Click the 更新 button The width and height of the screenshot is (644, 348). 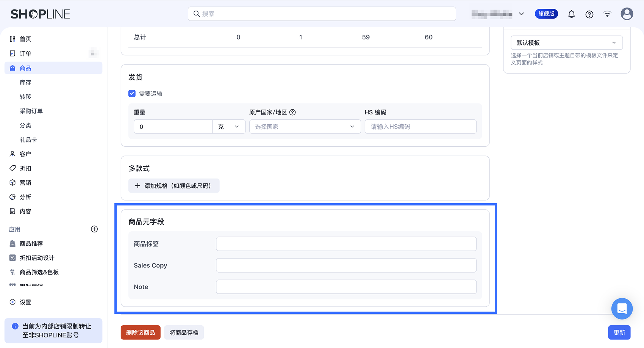[619, 332]
